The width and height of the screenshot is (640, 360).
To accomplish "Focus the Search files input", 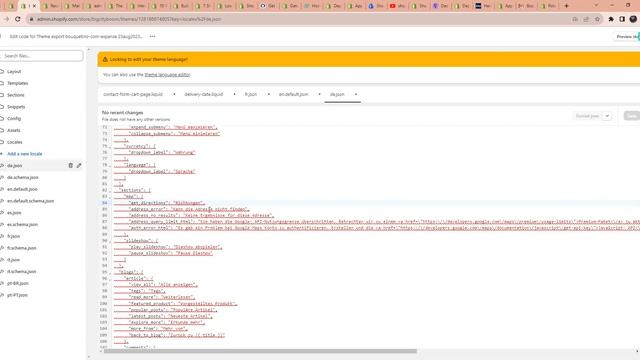I will click(42, 56).
